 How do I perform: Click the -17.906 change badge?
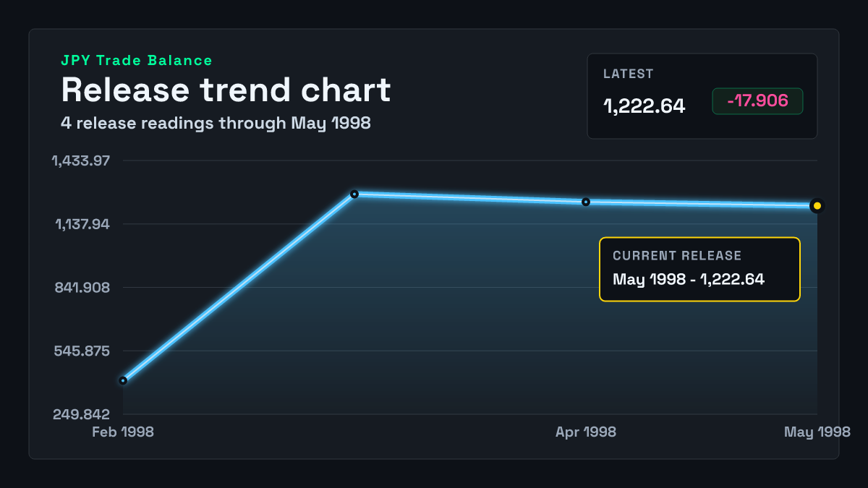pos(757,101)
